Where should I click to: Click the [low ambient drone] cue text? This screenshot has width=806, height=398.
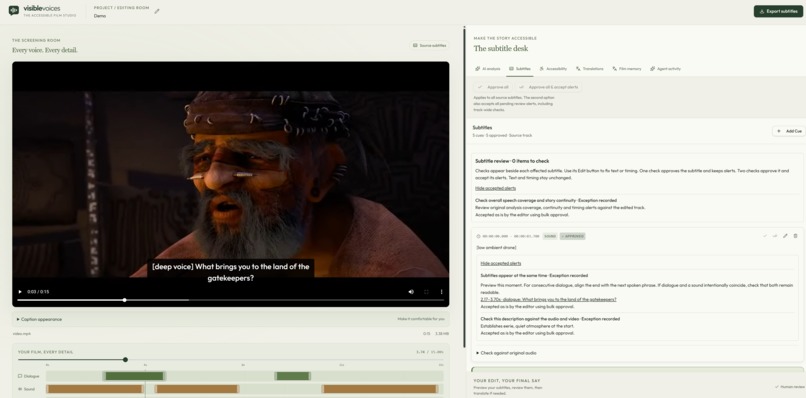(x=496, y=248)
